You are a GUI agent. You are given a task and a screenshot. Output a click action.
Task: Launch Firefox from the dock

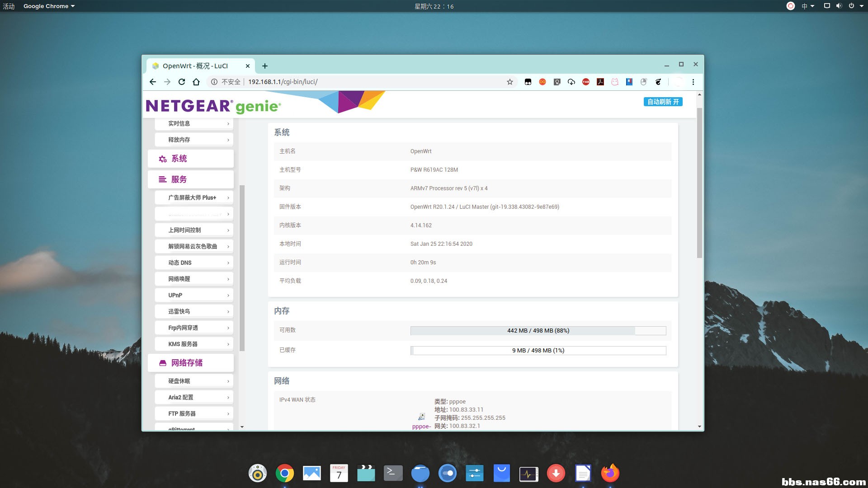(610, 473)
